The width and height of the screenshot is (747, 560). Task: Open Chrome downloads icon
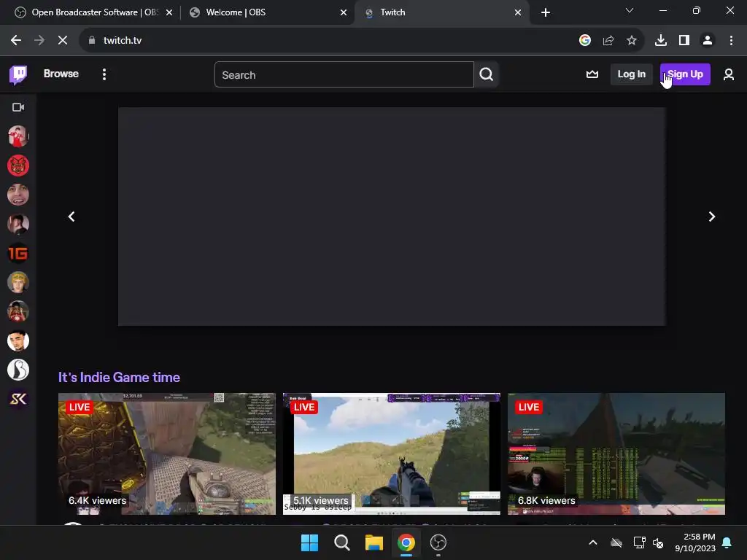tap(661, 41)
